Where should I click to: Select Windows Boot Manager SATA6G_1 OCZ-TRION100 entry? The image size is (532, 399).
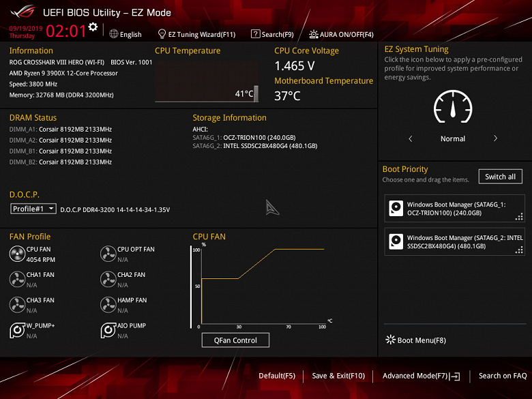(x=455, y=208)
